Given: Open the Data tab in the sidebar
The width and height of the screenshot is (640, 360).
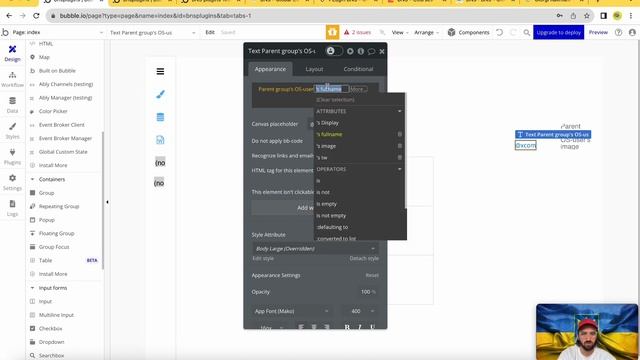Looking at the screenshot, I should pyautogui.click(x=12, y=105).
